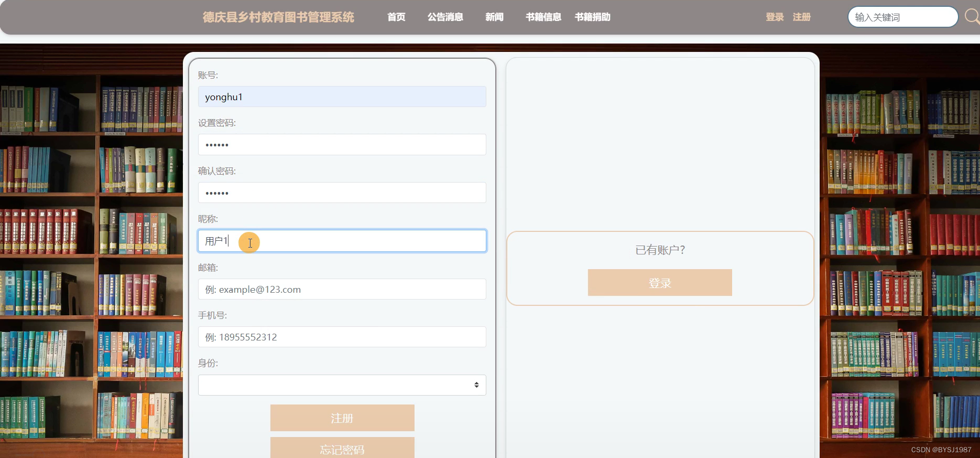Click the 昵称: label
The height and width of the screenshot is (458, 980).
[x=208, y=219]
